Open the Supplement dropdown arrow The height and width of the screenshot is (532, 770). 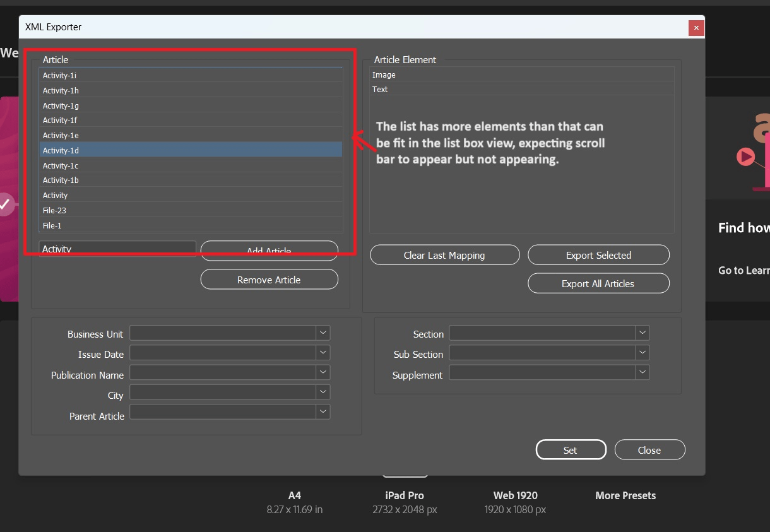[x=643, y=372]
